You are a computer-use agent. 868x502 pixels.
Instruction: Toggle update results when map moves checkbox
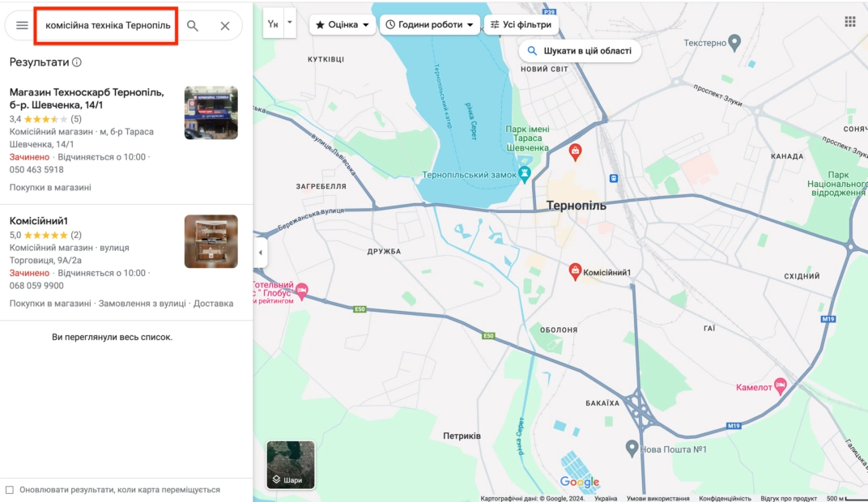10,490
